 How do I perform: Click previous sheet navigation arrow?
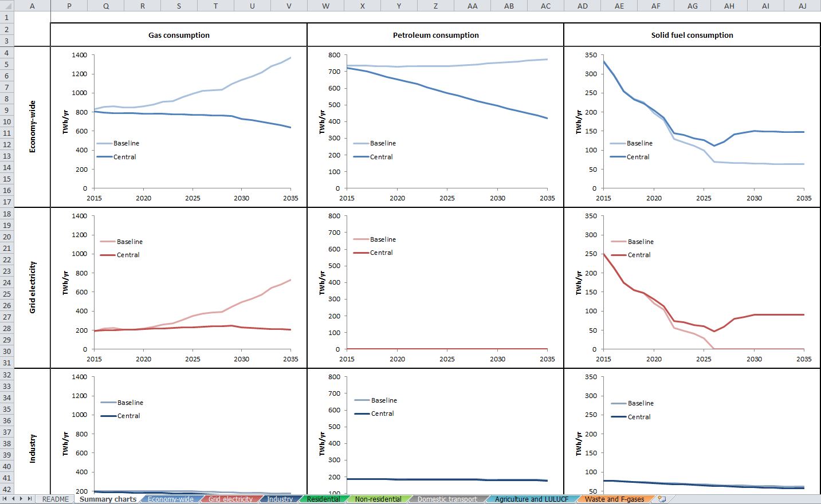pos(14,499)
